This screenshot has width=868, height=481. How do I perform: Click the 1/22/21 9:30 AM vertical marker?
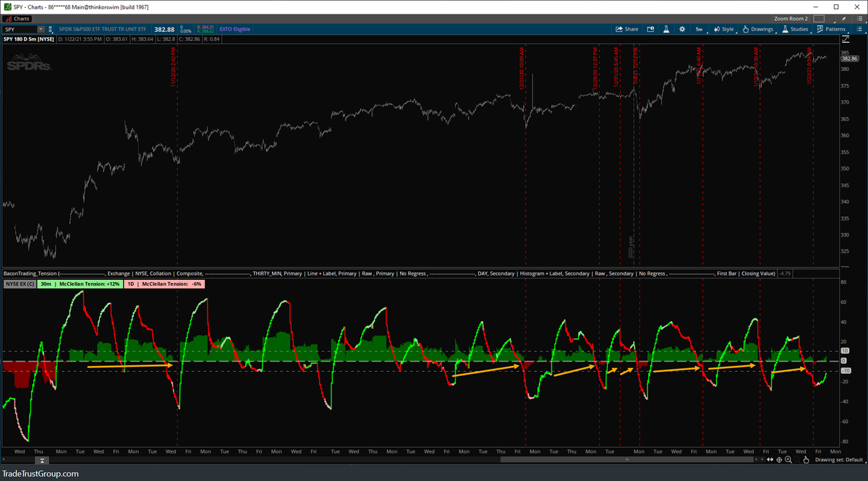point(810,67)
